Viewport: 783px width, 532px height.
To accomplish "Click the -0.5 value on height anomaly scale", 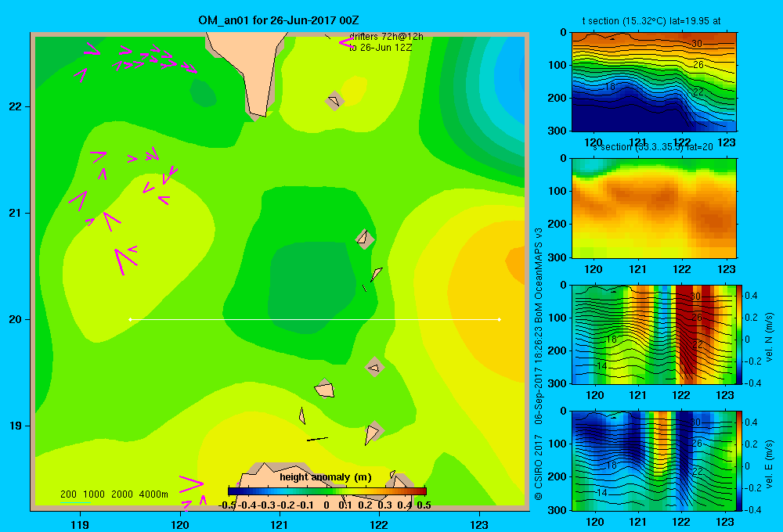I will click(x=227, y=505).
